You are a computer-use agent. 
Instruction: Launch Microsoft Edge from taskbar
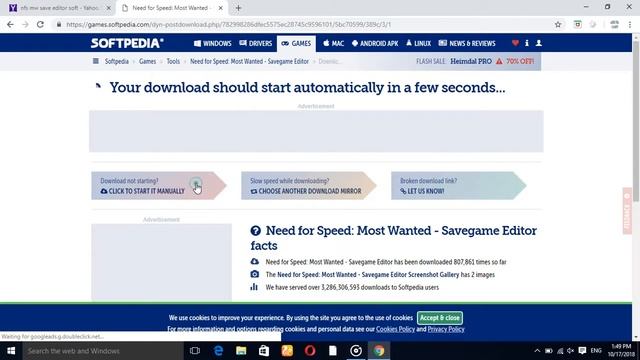click(x=218, y=351)
